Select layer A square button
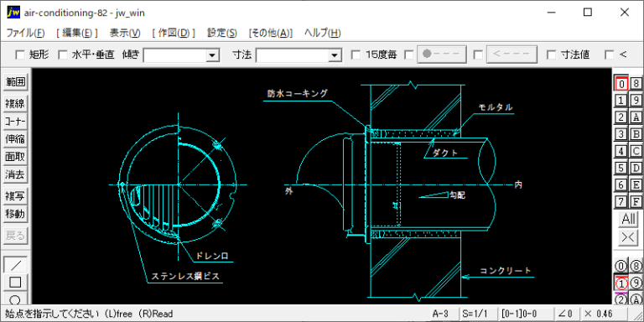Viewport: 644px width, 322px height. 636,117
